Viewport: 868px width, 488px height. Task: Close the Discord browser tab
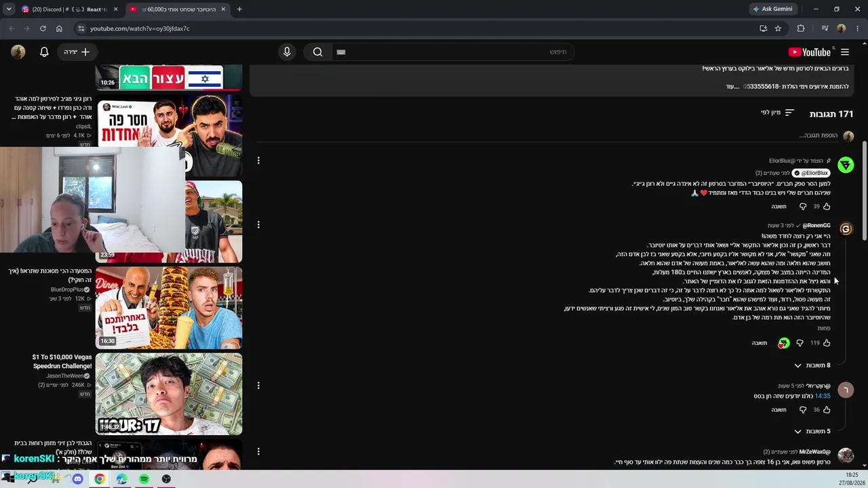coord(115,9)
